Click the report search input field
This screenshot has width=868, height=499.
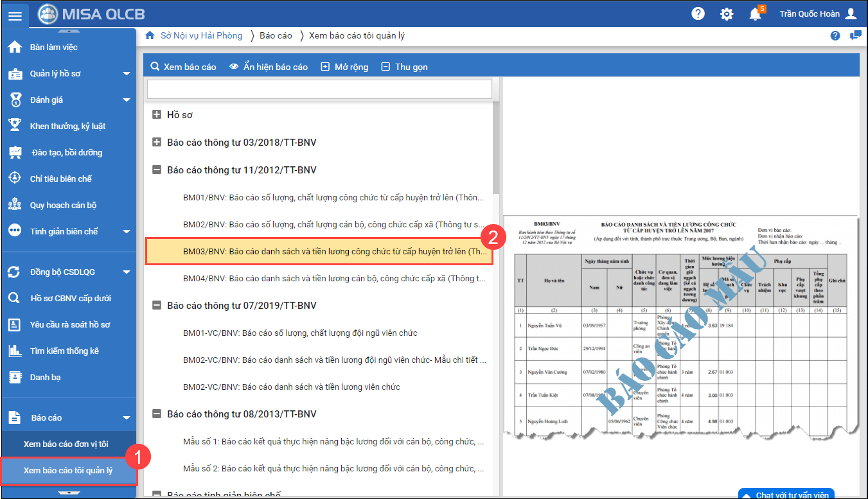coord(319,89)
